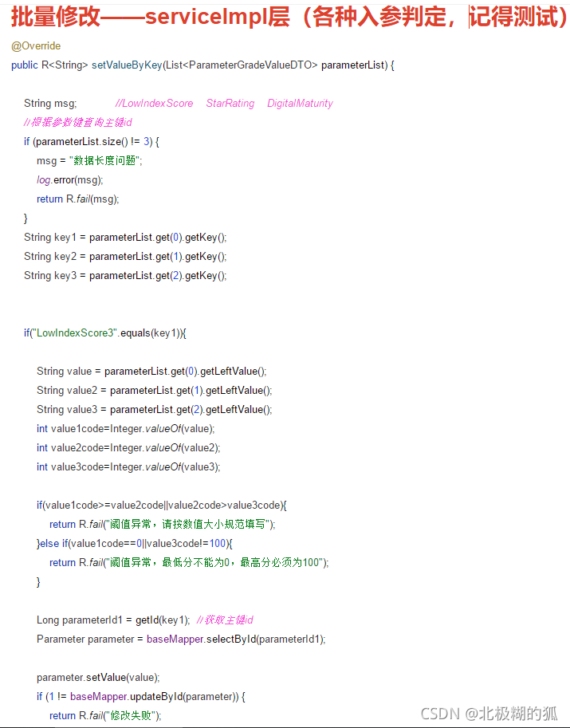Click the "@Override" annotation
The height and width of the screenshot is (728, 570).
[36, 46]
